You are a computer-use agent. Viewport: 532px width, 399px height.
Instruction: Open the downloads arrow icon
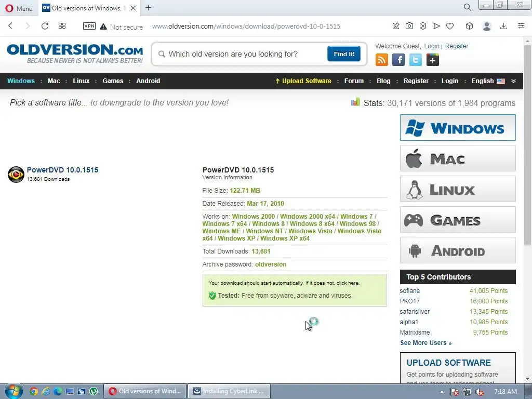pos(504,26)
